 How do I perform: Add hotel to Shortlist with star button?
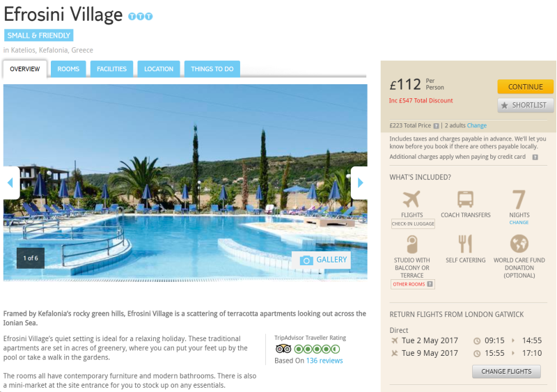pos(526,105)
